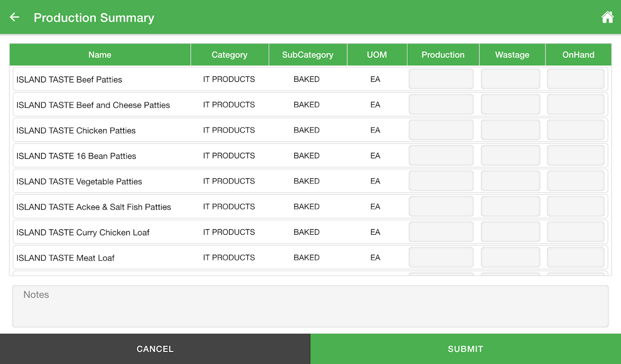Select OnHand field for Curry Chicken Loaf
This screenshot has width=621, height=364.
pyautogui.click(x=576, y=232)
